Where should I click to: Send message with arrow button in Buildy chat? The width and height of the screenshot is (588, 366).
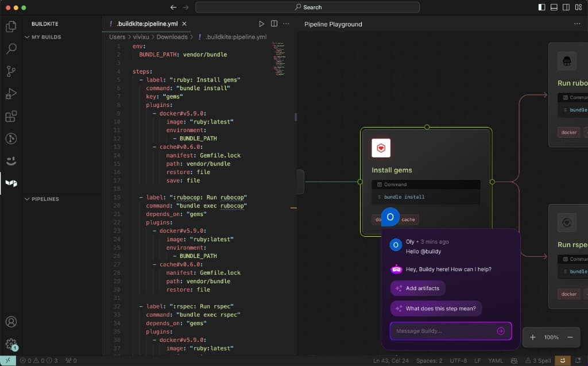click(501, 331)
